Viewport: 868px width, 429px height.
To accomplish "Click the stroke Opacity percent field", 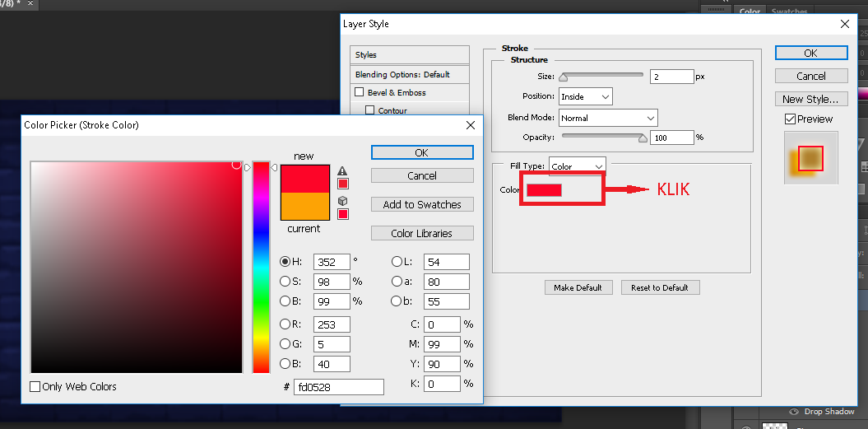I will [672, 138].
